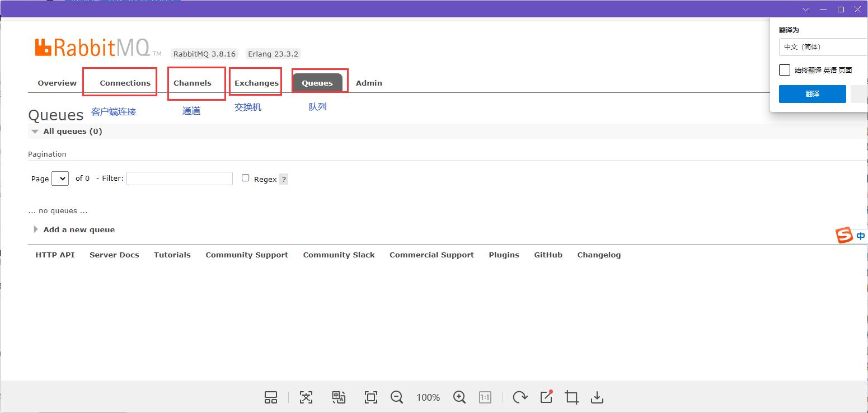This screenshot has height=413, width=868.
Task: Open the Page number dropdown
Action: (60, 179)
